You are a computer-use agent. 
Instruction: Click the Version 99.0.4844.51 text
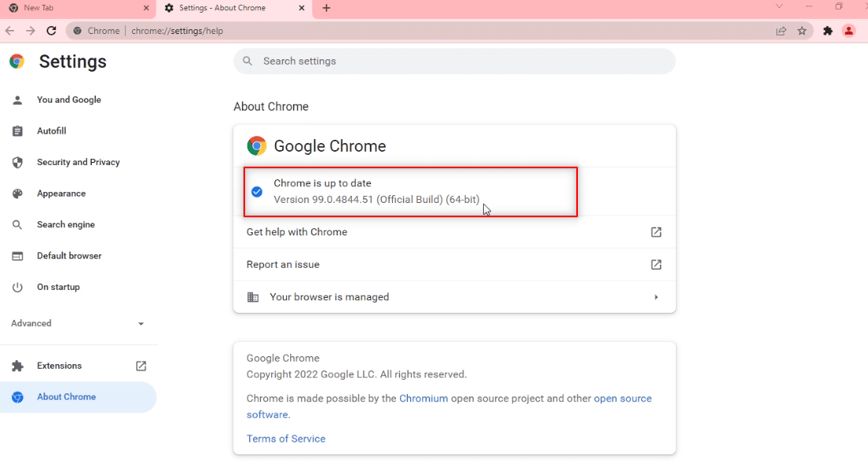376,200
